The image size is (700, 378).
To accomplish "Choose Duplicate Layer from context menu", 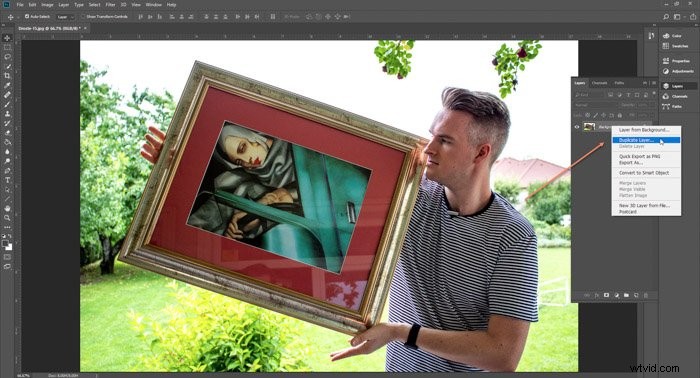I will pyautogui.click(x=646, y=140).
